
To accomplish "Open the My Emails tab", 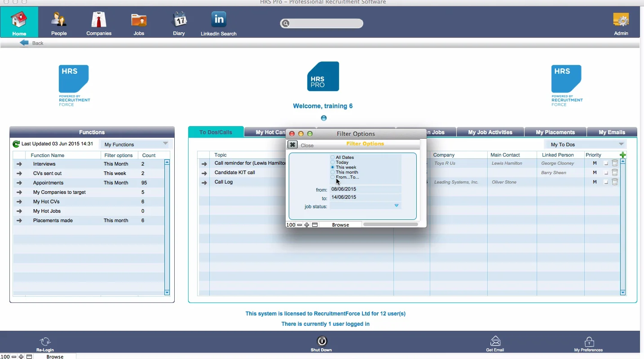I will 612,132.
